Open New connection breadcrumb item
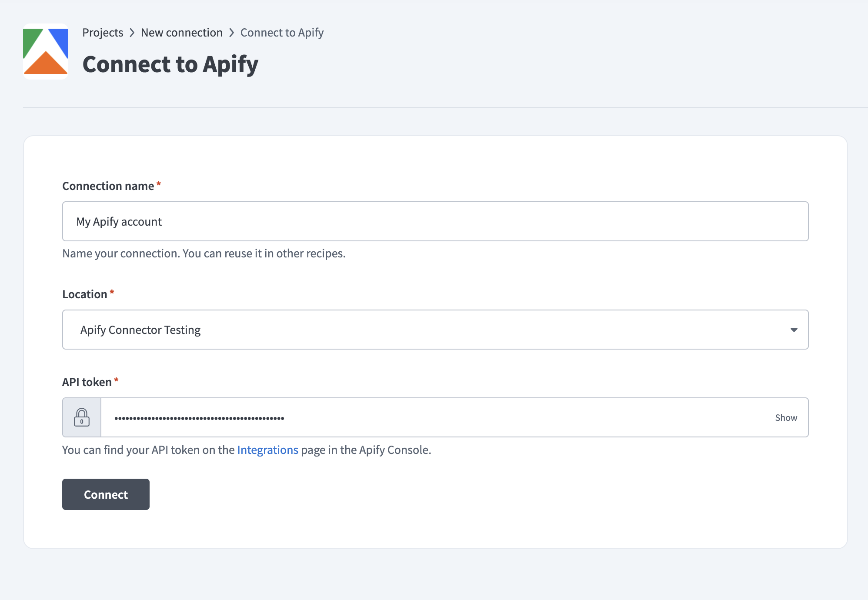This screenshot has height=600, width=868. (182, 32)
